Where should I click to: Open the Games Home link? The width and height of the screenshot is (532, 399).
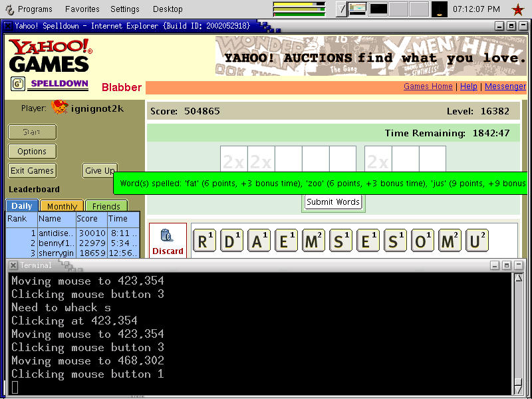pyautogui.click(x=428, y=86)
